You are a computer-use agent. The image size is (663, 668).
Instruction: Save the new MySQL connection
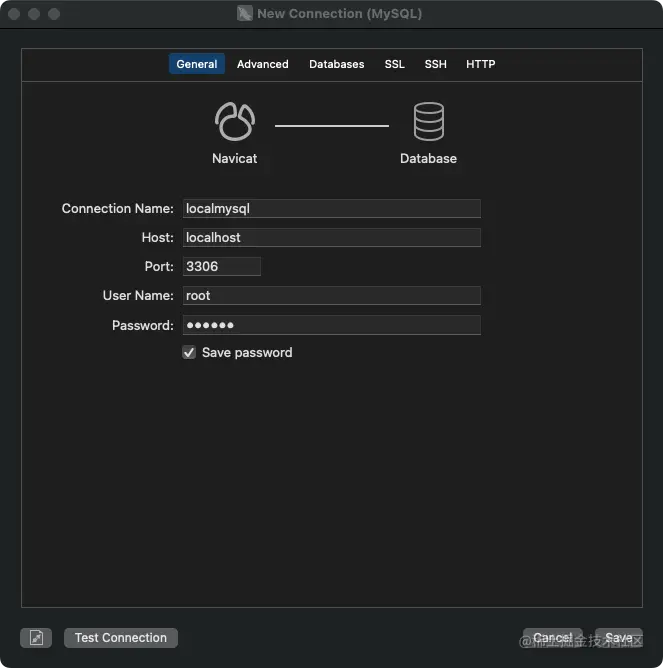pos(619,638)
